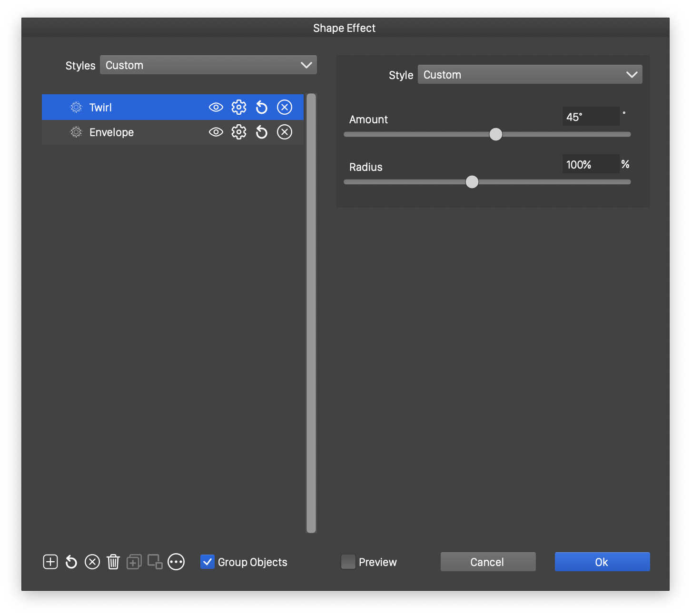This screenshot has width=691, height=616.
Task: Uncheck the Group Objects checkbox
Action: pyautogui.click(x=207, y=562)
